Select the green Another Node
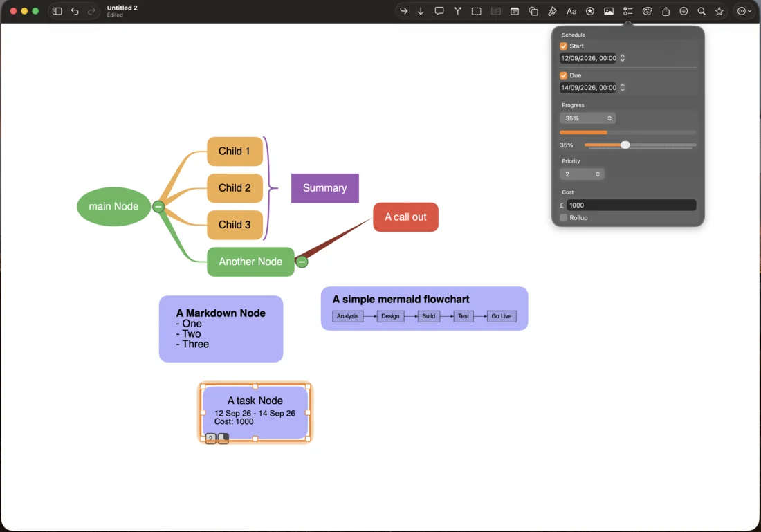The width and height of the screenshot is (761, 532). click(250, 262)
